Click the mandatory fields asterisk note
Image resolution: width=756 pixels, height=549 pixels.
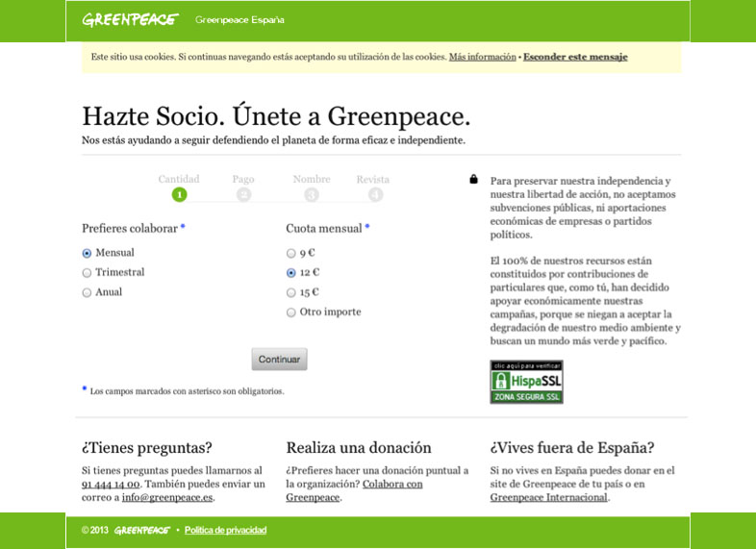click(x=183, y=391)
